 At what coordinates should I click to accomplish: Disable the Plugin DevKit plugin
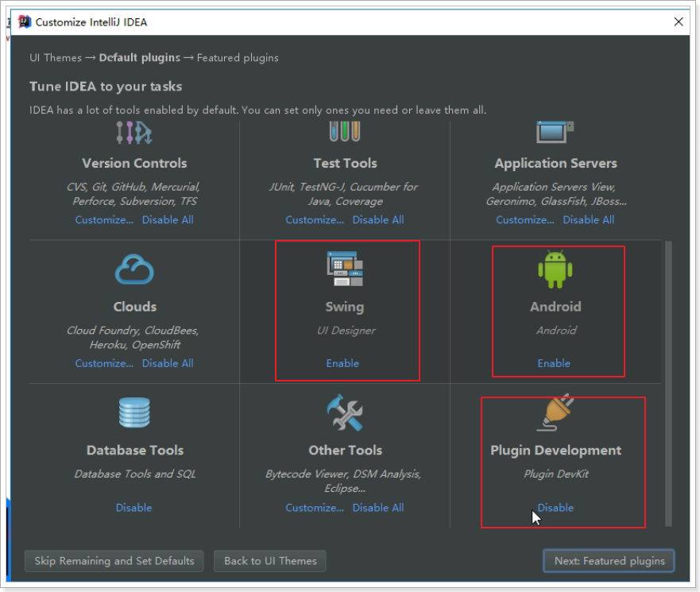point(555,508)
